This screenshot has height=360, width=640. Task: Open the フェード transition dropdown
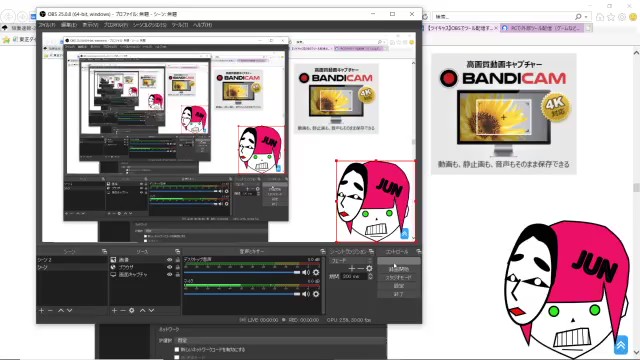point(351,260)
